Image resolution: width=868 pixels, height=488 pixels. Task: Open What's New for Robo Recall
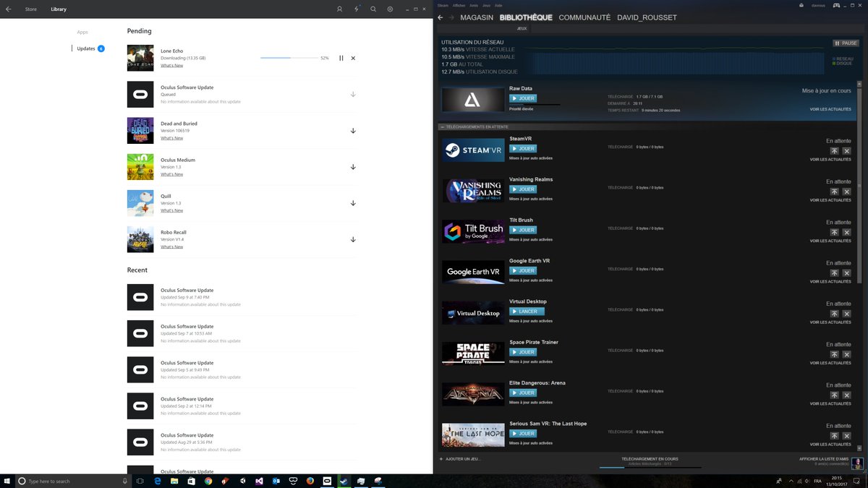pos(171,247)
